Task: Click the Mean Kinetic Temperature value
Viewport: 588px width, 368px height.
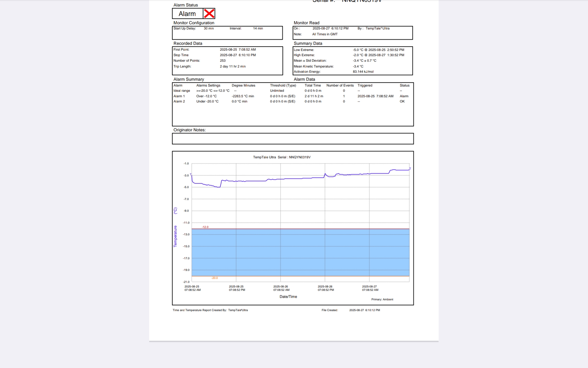Action: (358, 66)
